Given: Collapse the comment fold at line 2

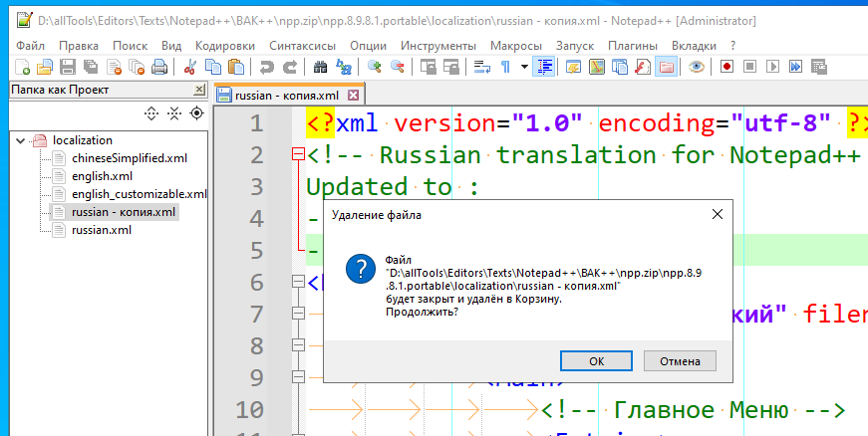Looking at the screenshot, I should (298, 154).
